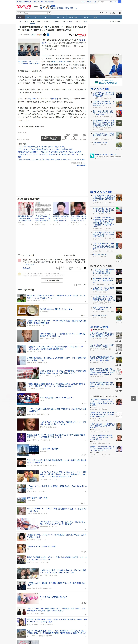Open 近藤春菜 recommended article thumbnail
Viewport: 138px width, 644px height.
coord(61,208)
